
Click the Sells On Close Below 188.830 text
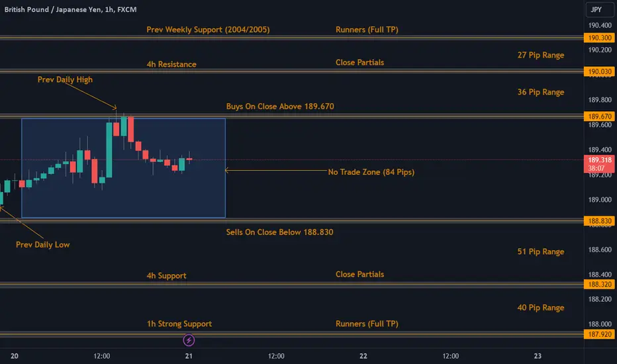[x=279, y=232]
